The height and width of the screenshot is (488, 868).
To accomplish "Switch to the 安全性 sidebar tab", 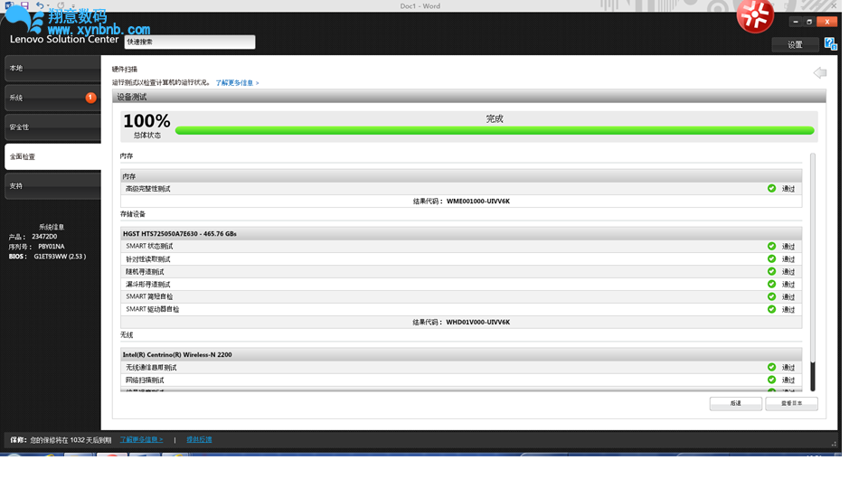I will 52,127.
